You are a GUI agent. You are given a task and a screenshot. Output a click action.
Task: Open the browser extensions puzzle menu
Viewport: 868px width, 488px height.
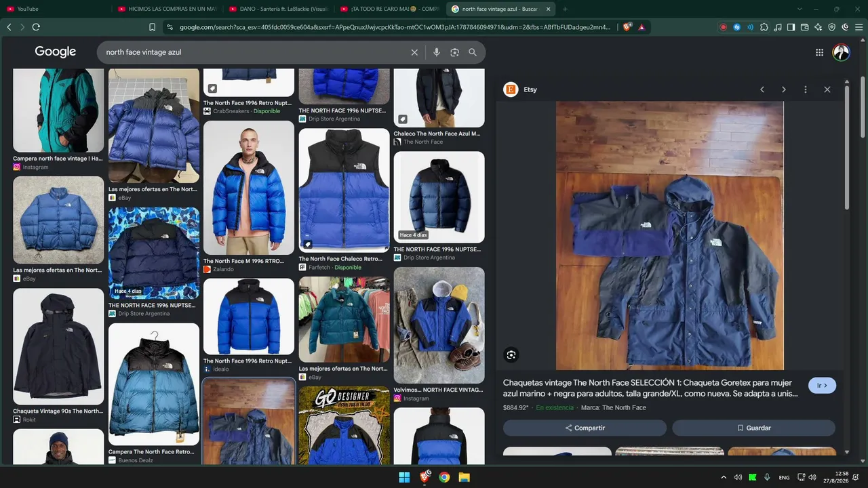764,27
